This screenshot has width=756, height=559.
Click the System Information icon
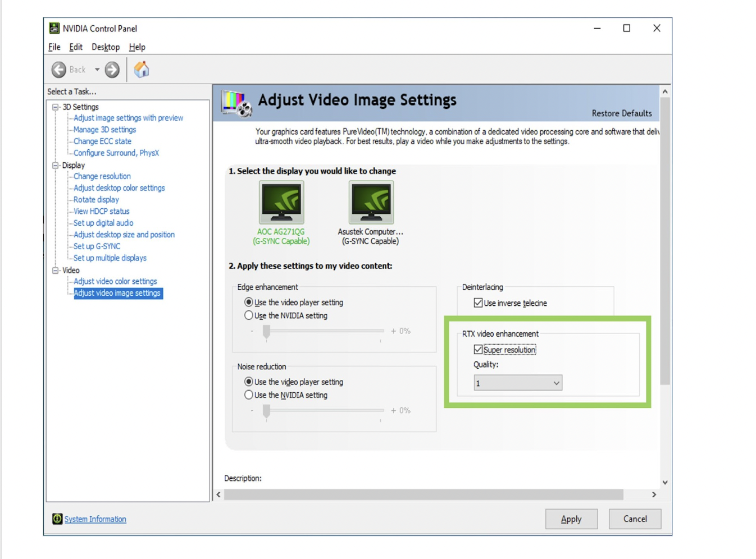[57, 519]
